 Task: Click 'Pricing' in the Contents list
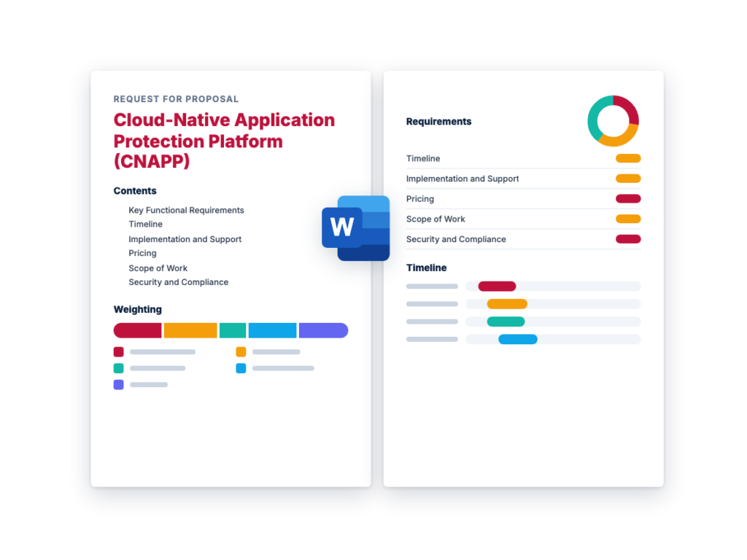(x=142, y=253)
